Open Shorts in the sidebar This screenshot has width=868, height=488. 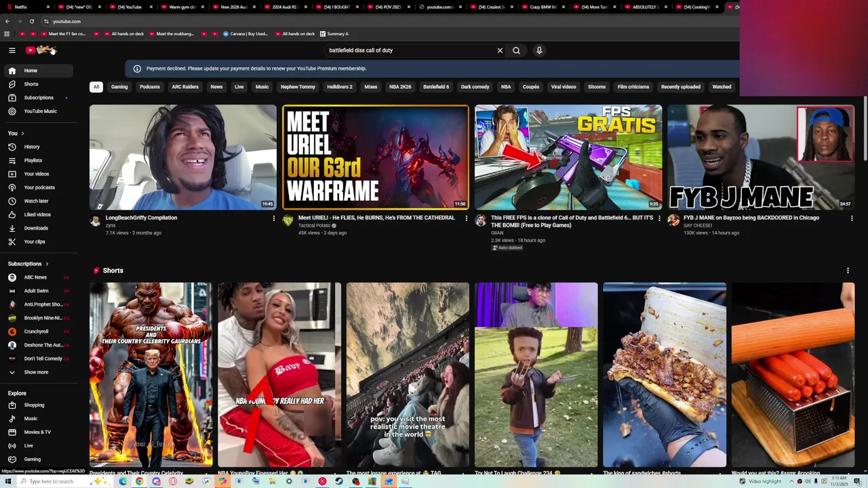(x=39, y=84)
